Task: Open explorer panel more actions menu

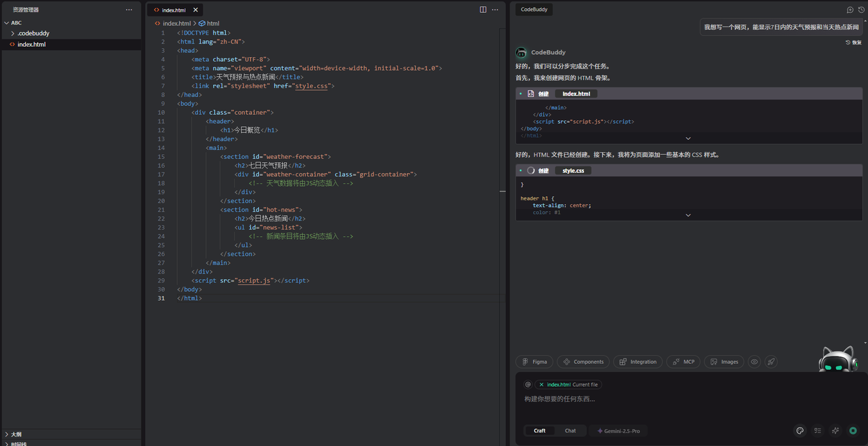Action: point(129,10)
